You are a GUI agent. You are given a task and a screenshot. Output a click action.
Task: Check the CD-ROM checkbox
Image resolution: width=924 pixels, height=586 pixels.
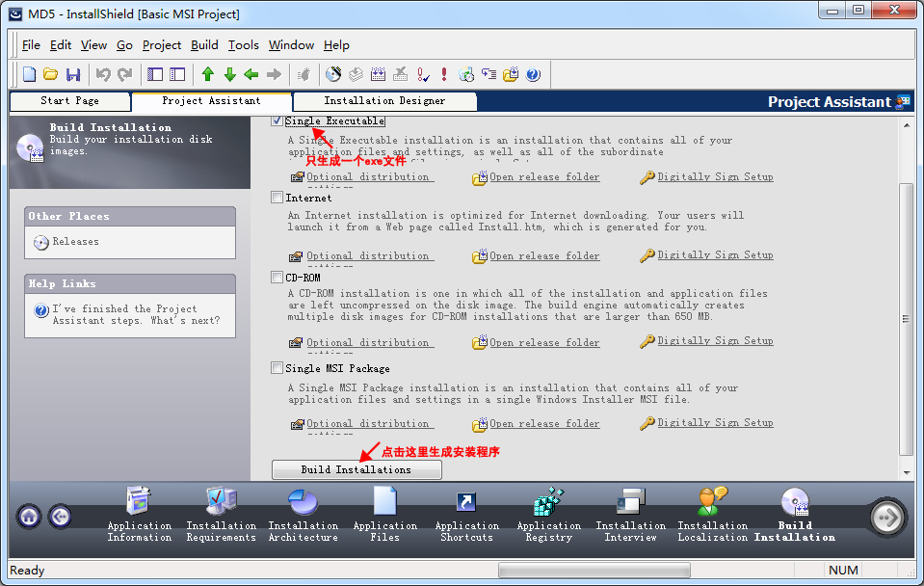point(277,277)
